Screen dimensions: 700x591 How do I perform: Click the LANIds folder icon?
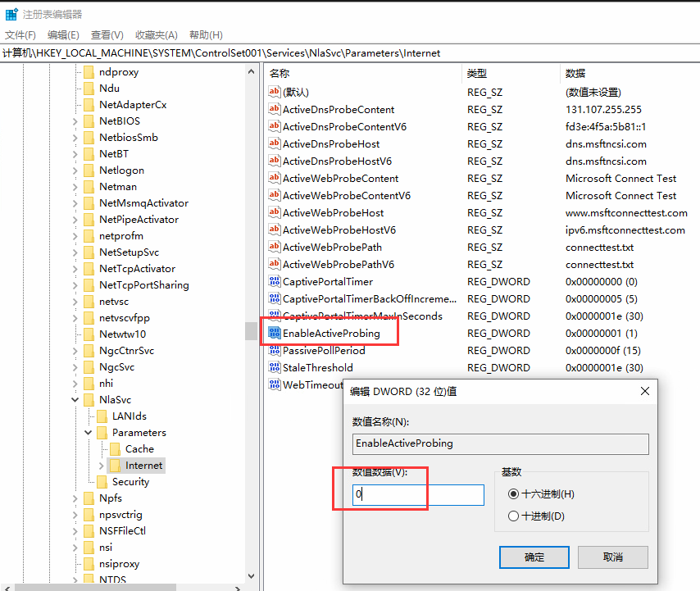102,416
